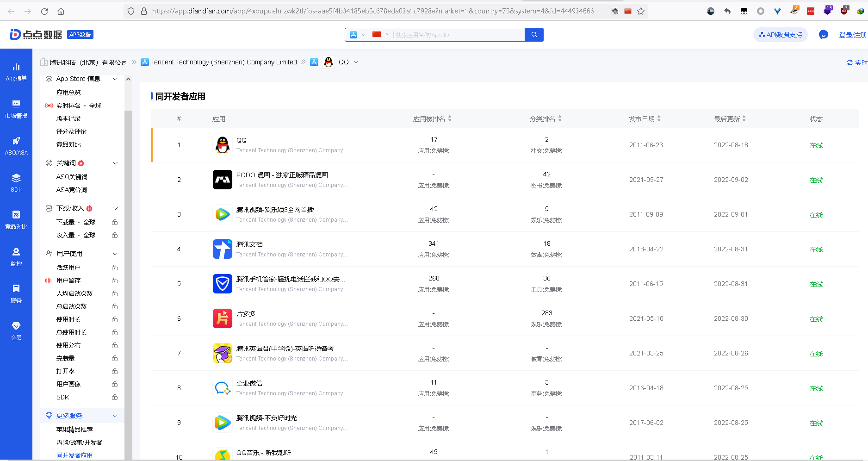Click the 点点数据 logo

(36, 35)
